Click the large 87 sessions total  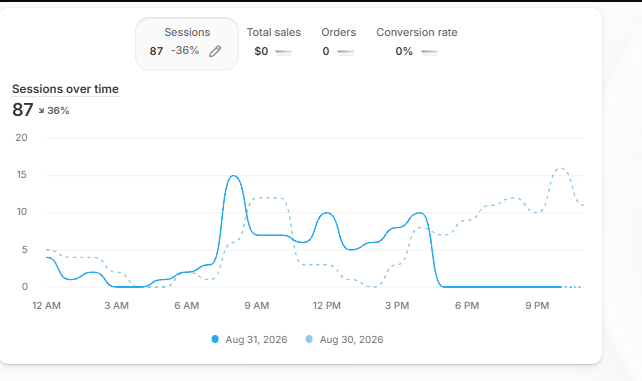[23, 110]
